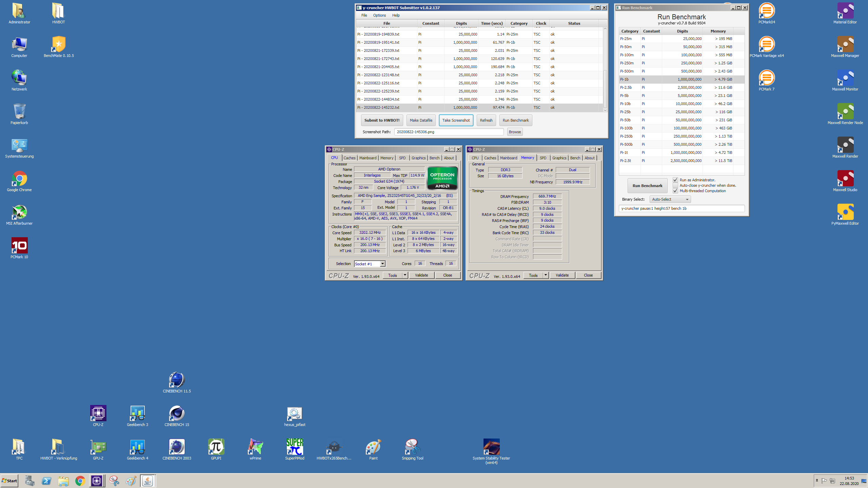Open Bench tab in left CPU-Z window

tap(434, 158)
